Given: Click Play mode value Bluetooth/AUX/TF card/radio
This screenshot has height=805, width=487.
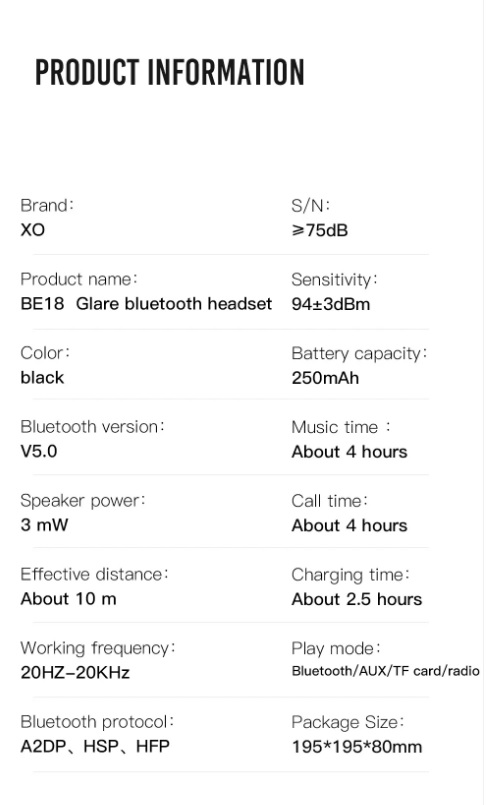Looking at the screenshot, I should tap(385, 671).
